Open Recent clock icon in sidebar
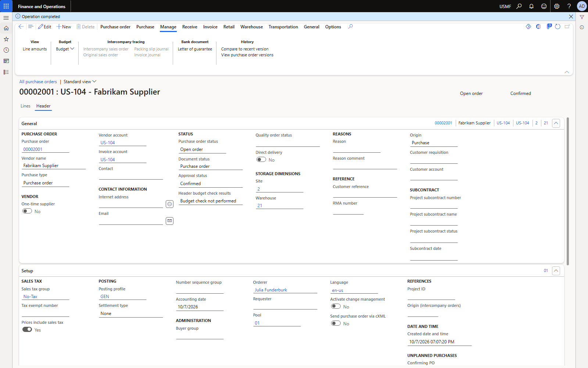 click(x=6, y=50)
